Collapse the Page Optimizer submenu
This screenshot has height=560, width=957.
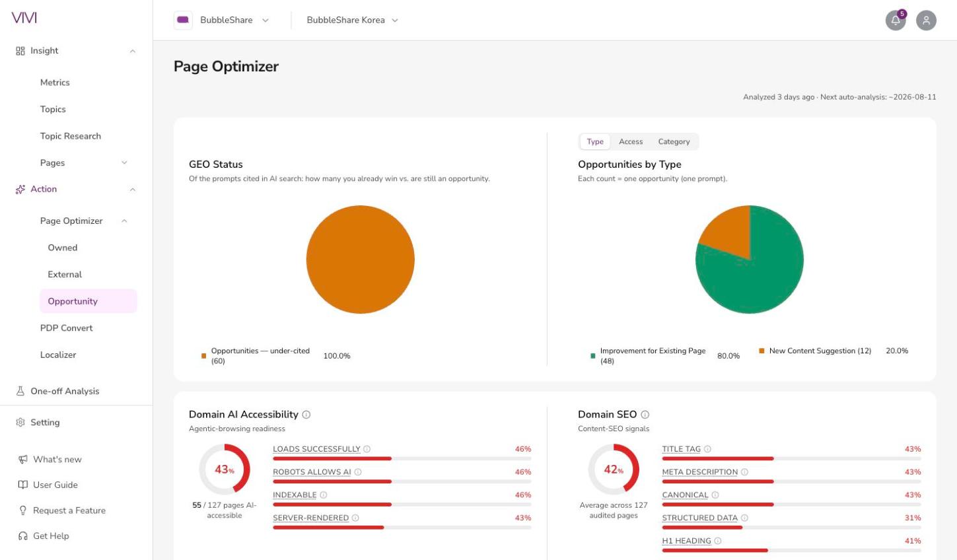tap(124, 221)
